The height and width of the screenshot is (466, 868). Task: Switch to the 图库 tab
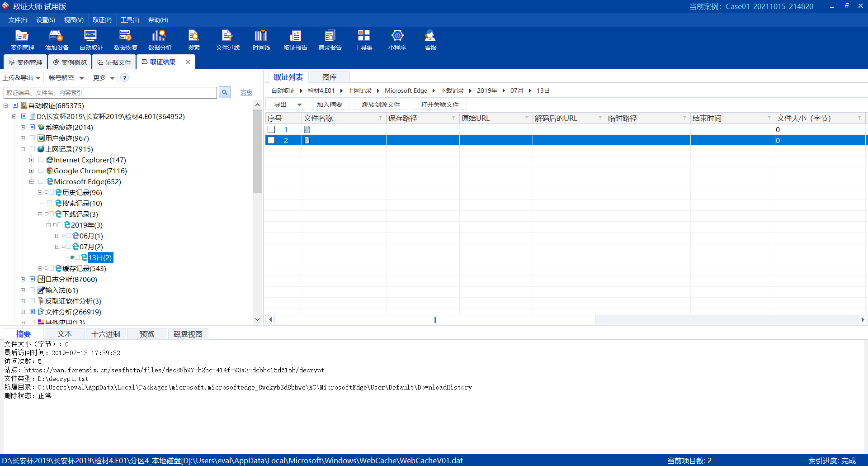pyautogui.click(x=330, y=77)
